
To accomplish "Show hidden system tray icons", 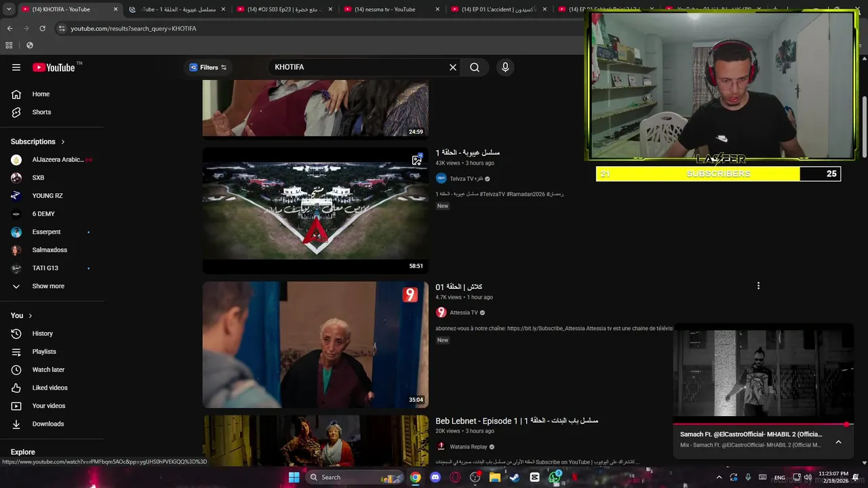I will click(x=719, y=477).
